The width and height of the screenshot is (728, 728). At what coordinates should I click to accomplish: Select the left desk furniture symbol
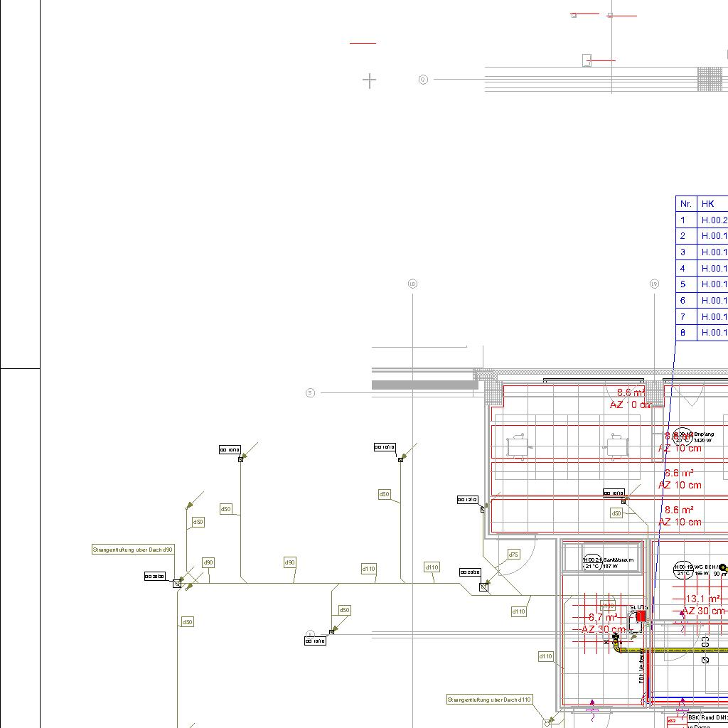pyautogui.click(x=516, y=446)
